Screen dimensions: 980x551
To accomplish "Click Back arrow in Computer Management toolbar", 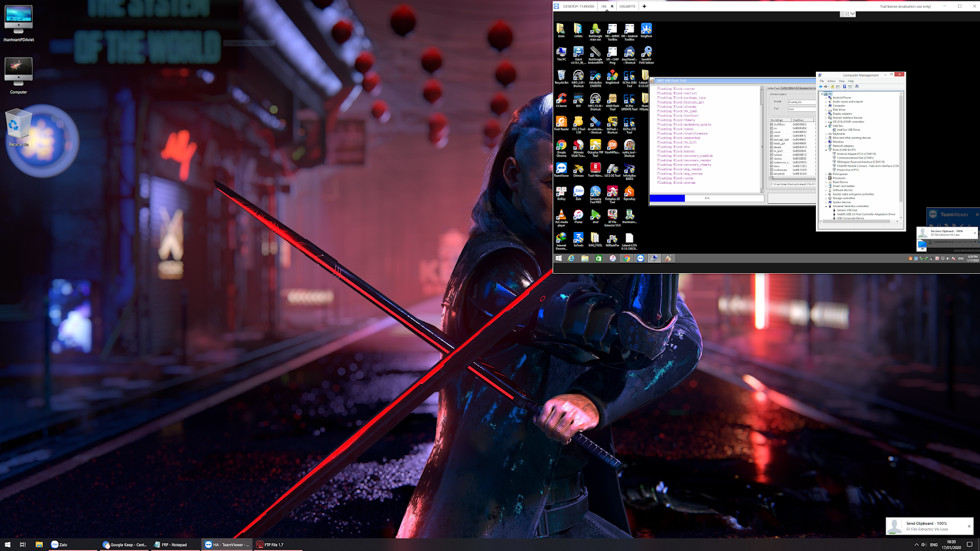I will pyautogui.click(x=821, y=86).
